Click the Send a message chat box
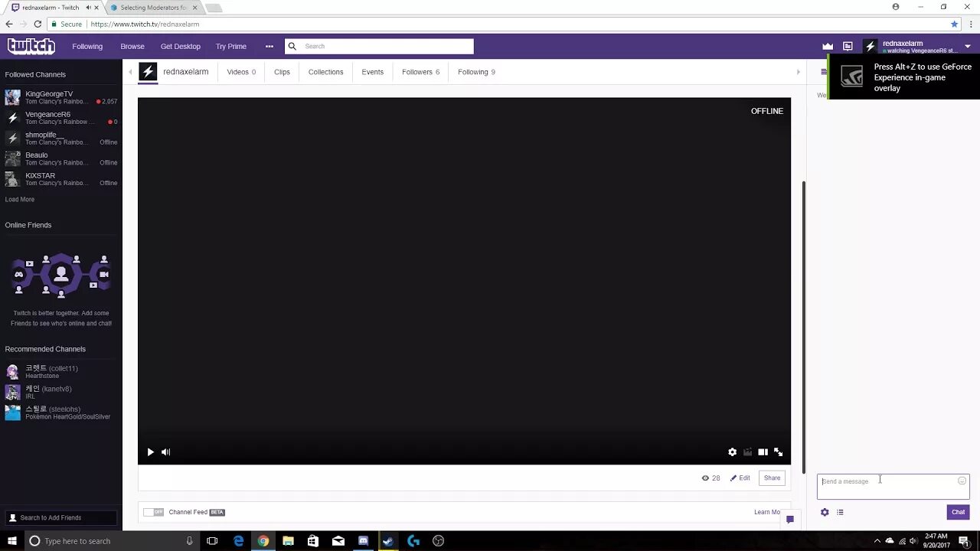 coord(893,487)
